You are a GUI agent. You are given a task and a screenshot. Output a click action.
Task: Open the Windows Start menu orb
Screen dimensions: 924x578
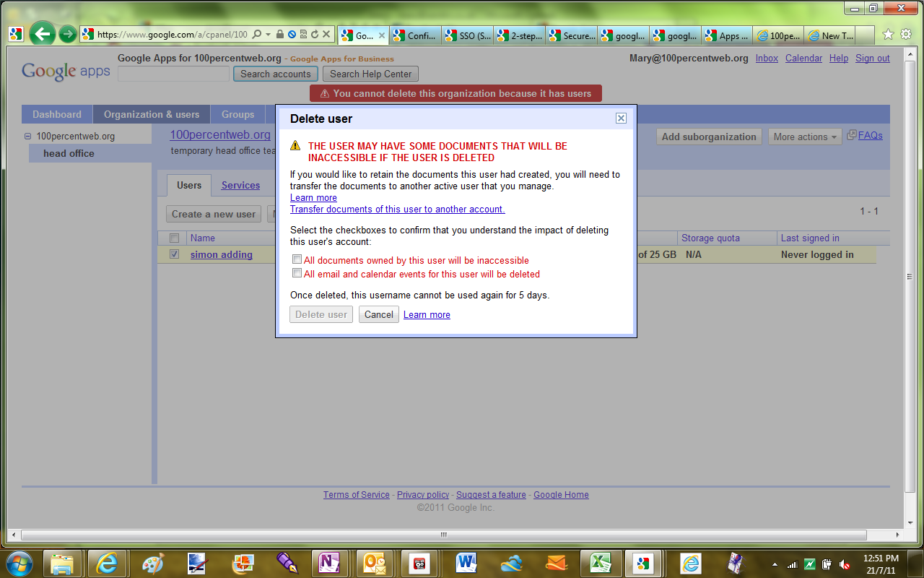(x=19, y=563)
